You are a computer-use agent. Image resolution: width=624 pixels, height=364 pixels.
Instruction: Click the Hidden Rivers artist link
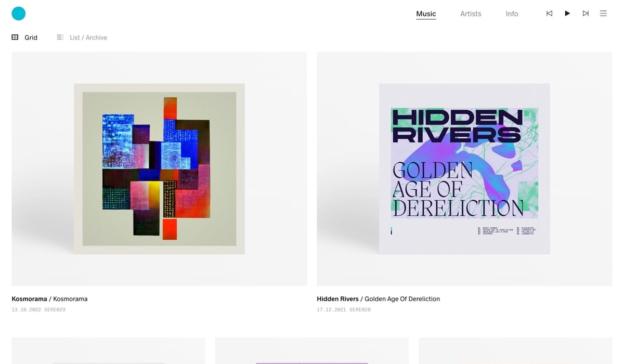tap(337, 299)
